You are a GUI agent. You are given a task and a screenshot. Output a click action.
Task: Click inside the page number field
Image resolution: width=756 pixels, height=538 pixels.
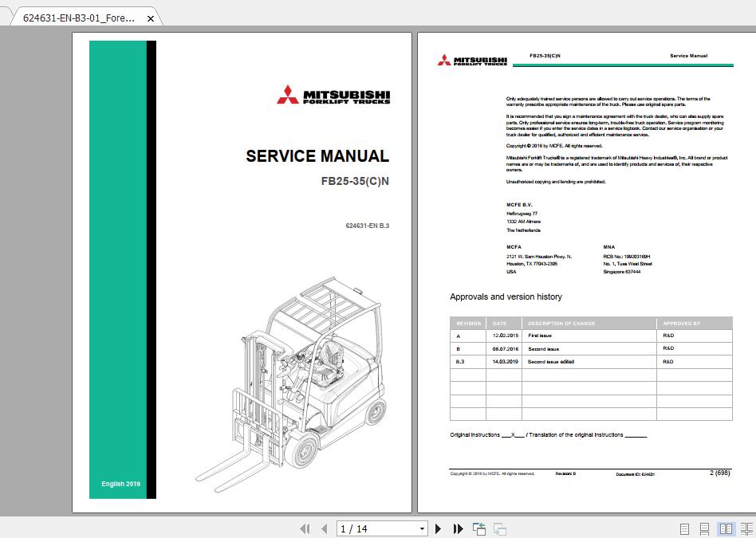pyautogui.click(x=375, y=528)
